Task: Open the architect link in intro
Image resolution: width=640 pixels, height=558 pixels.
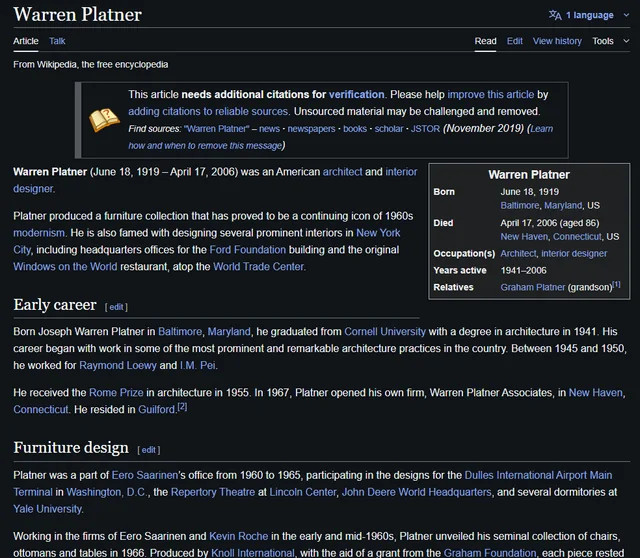Action: point(342,171)
